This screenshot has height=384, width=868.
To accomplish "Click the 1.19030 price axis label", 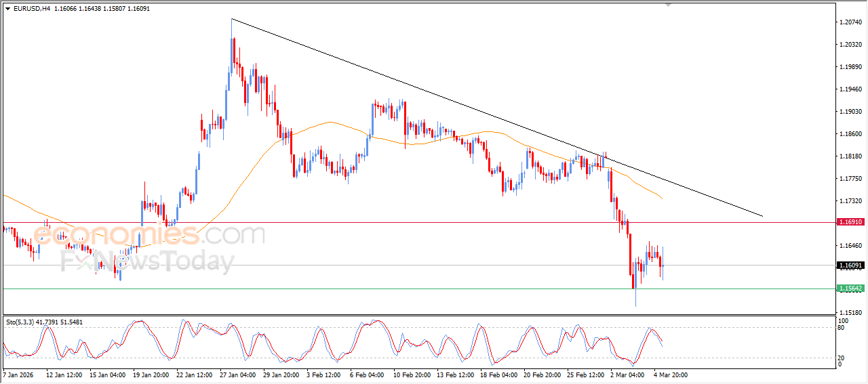I will pos(850,112).
